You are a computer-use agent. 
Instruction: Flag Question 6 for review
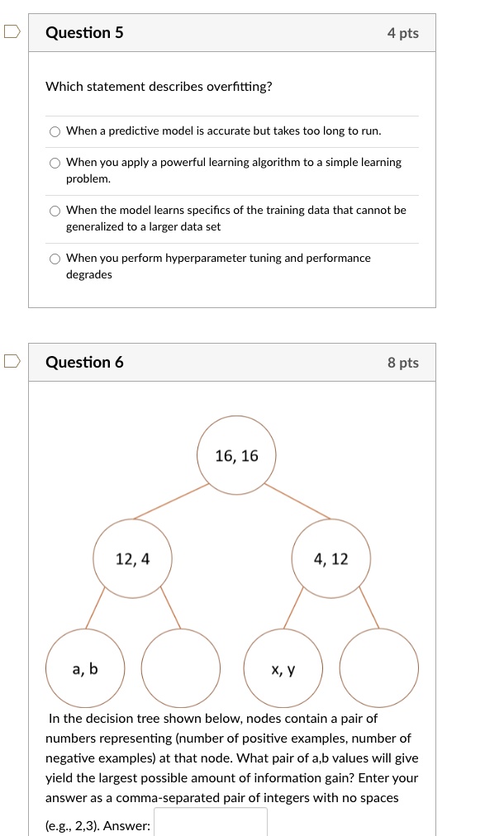click(x=11, y=359)
